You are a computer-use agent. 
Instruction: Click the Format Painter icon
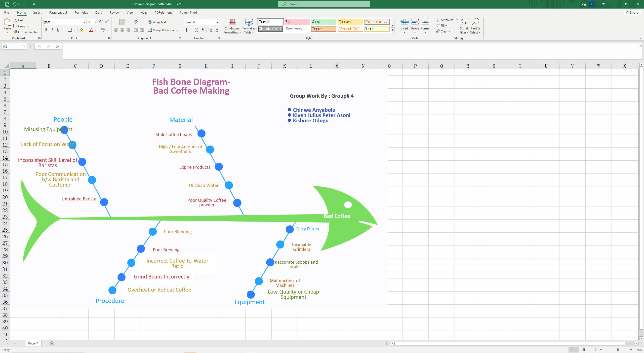[15, 32]
